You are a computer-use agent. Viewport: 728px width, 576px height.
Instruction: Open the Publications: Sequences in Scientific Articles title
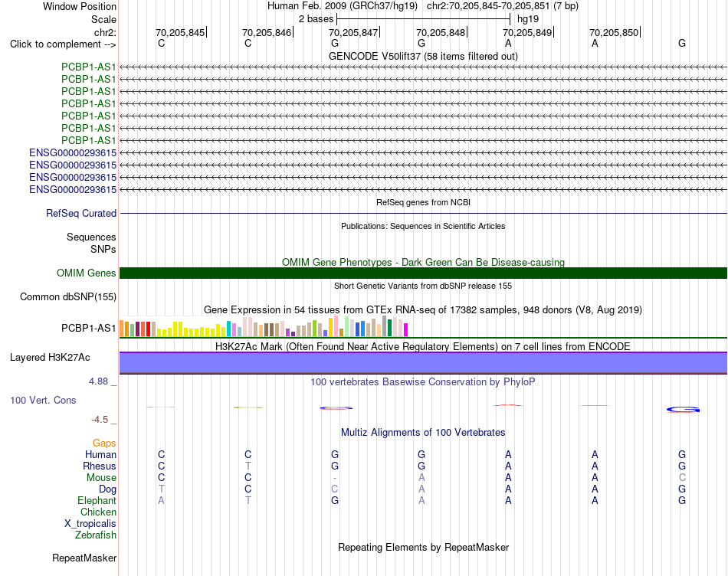pyautogui.click(x=423, y=226)
